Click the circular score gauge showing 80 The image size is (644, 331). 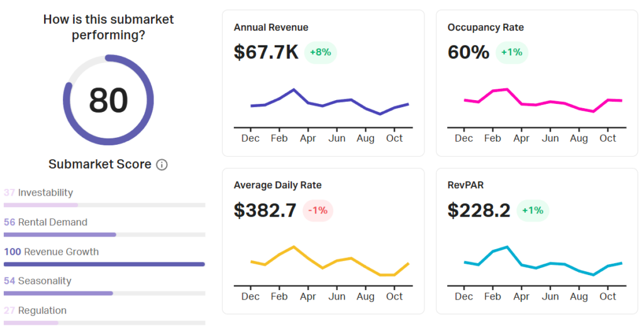point(108,100)
